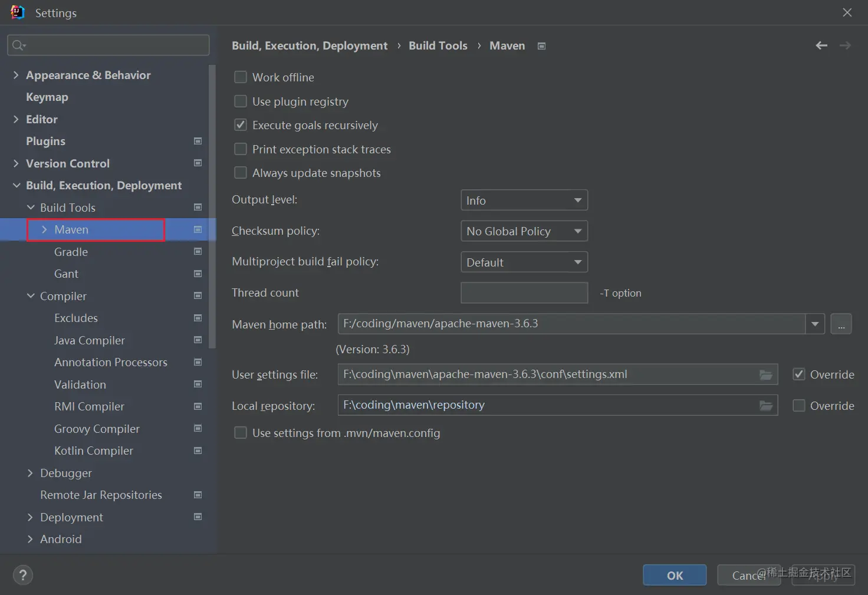This screenshot has width=868, height=595.
Task: Select Plugins in the settings tree
Action: click(45, 141)
